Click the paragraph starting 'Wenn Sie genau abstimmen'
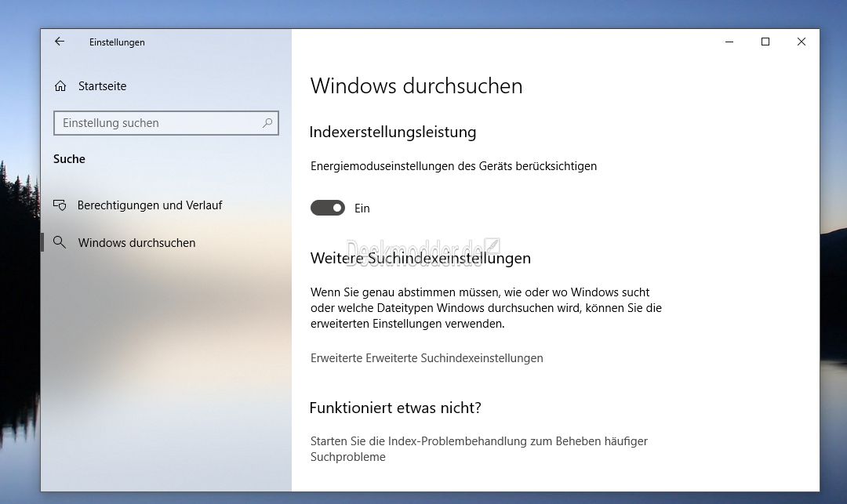 click(x=486, y=308)
